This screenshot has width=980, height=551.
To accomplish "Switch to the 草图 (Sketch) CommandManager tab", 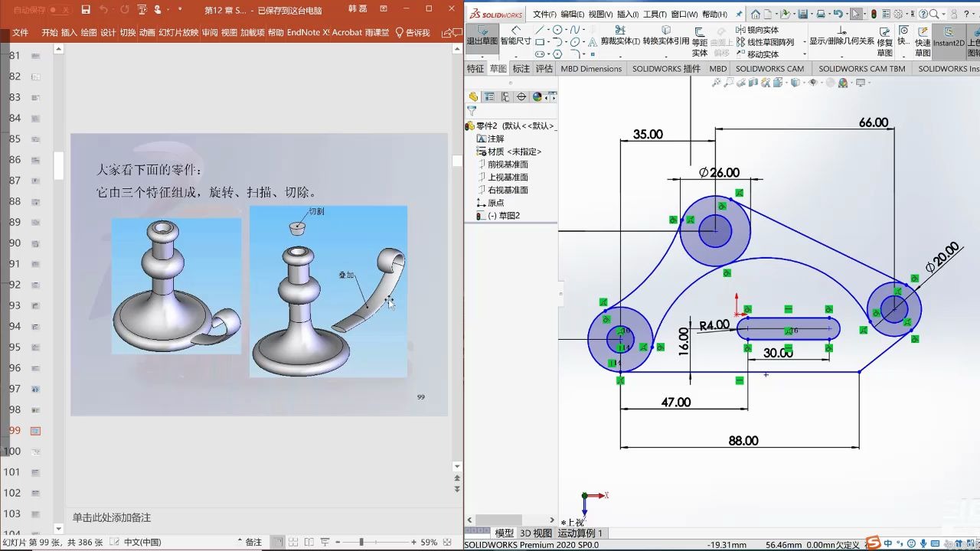I will 497,69.
